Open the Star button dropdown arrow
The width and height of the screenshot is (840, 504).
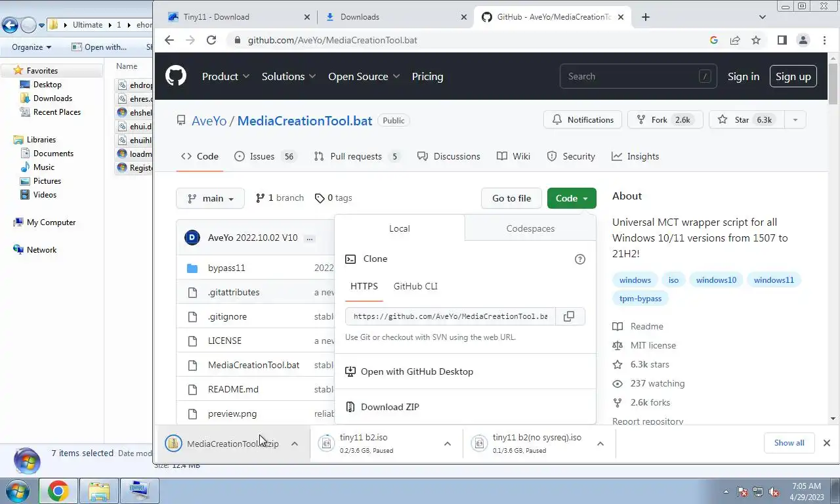click(795, 120)
